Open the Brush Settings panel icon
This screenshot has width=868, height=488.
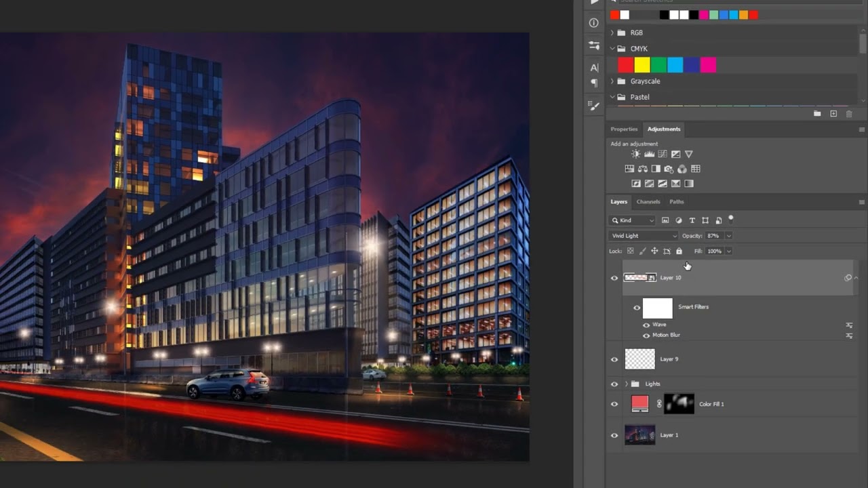pyautogui.click(x=594, y=106)
